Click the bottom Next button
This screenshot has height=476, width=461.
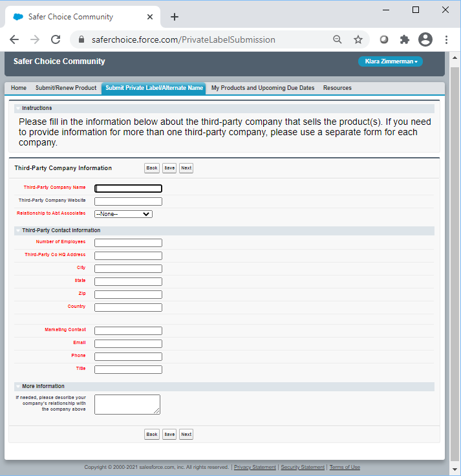click(186, 435)
